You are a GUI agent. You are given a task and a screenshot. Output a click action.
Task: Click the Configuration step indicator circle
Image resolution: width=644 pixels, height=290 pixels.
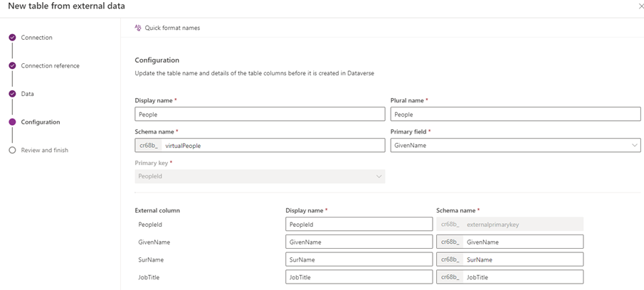click(12, 122)
